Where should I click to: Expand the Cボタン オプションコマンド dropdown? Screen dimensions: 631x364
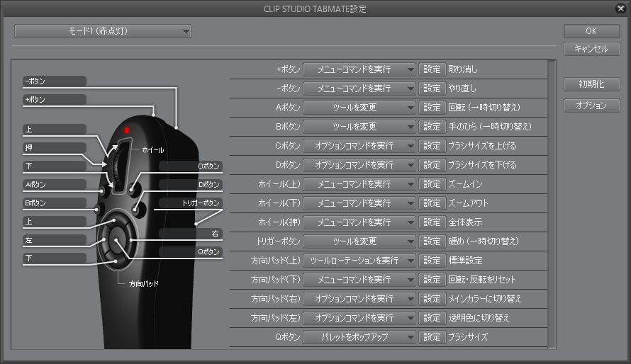click(x=359, y=146)
